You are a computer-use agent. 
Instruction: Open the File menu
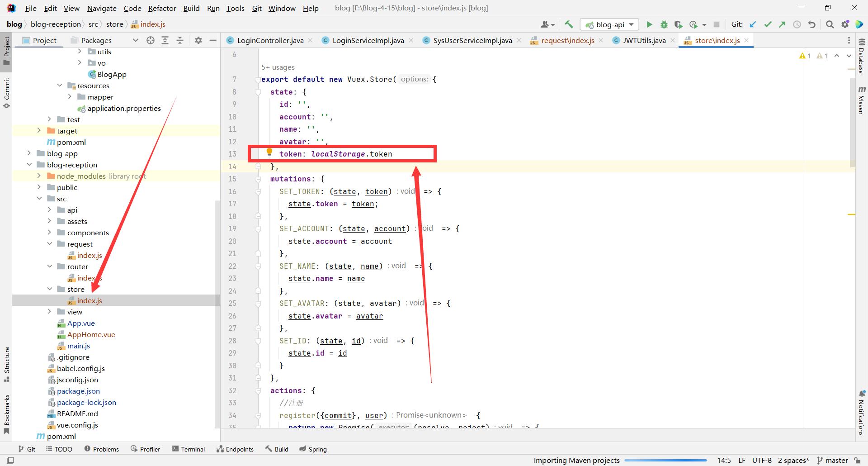(31, 8)
